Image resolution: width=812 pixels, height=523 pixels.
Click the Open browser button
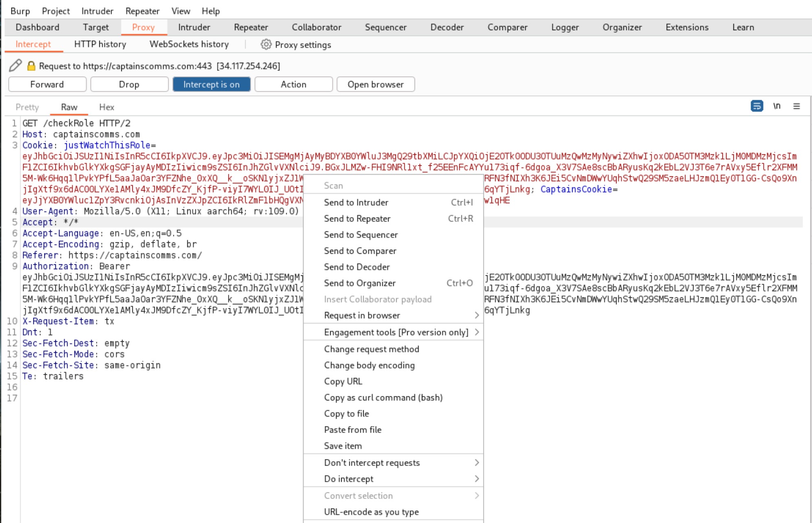pos(376,84)
